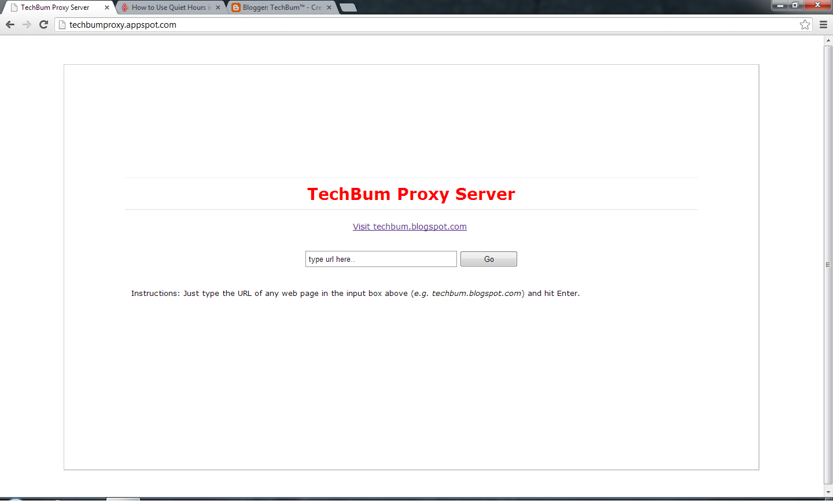Click the page scrollbar down arrow
Viewport: 833px width, 504px height.
coord(828,492)
